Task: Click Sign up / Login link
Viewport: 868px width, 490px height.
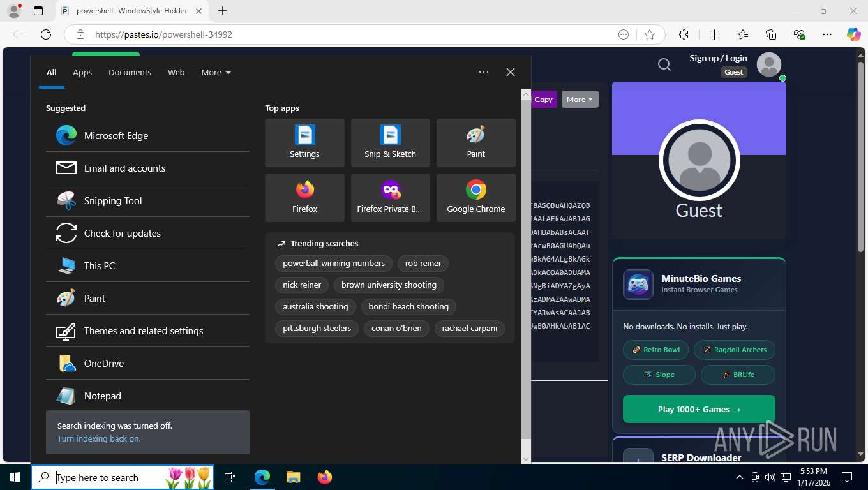Action: (718, 58)
